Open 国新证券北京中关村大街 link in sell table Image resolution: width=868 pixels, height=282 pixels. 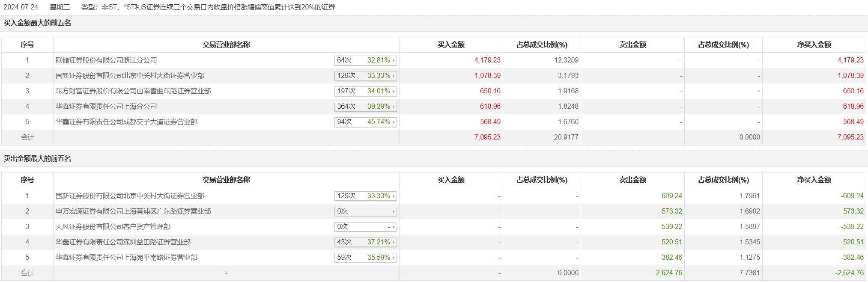click(x=130, y=196)
